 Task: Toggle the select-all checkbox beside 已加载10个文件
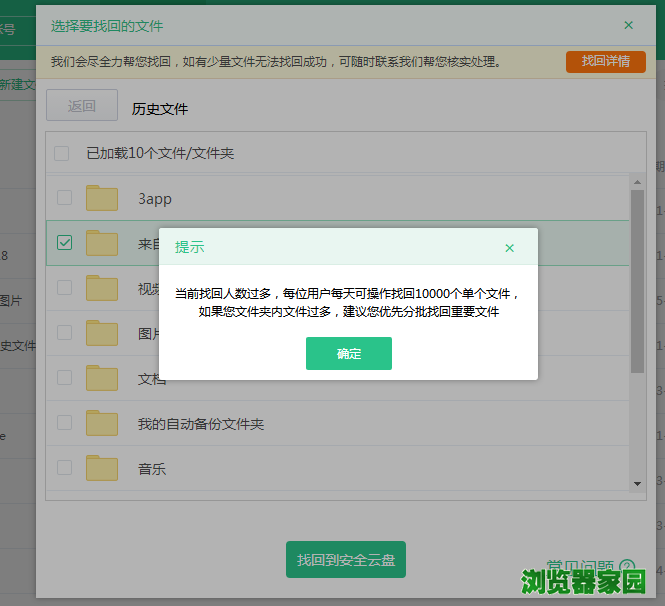(x=62, y=153)
